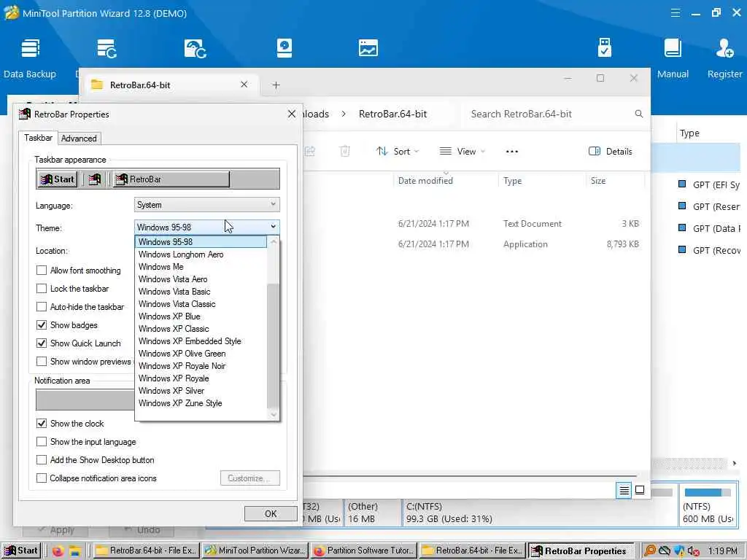Click the share icon in Explorer toolbar
The image size is (747, 560).
pyautogui.click(x=309, y=152)
